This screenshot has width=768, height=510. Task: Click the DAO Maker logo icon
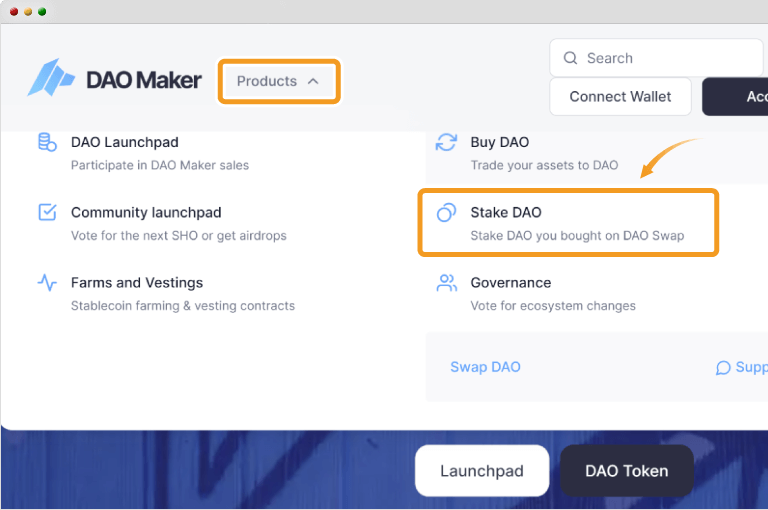(51, 77)
